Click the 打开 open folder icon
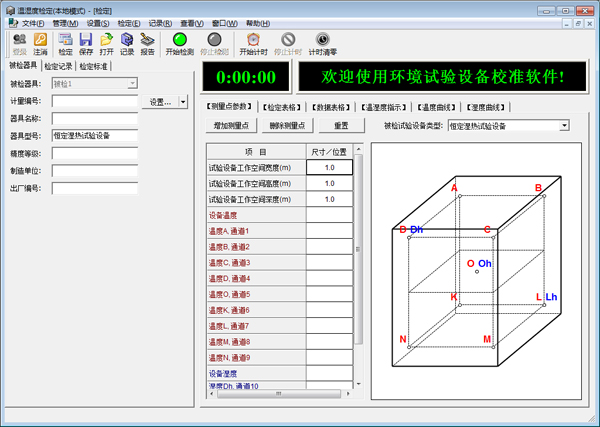600x427 pixels. (x=106, y=43)
